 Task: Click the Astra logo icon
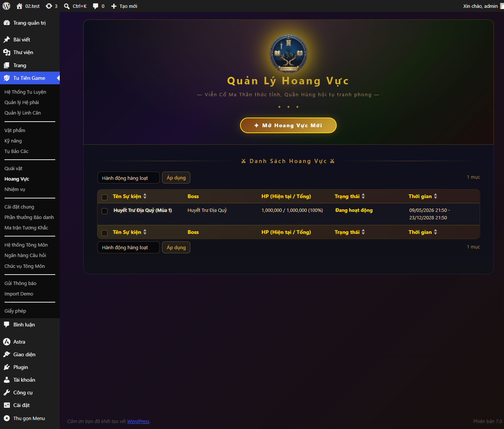point(7,342)
